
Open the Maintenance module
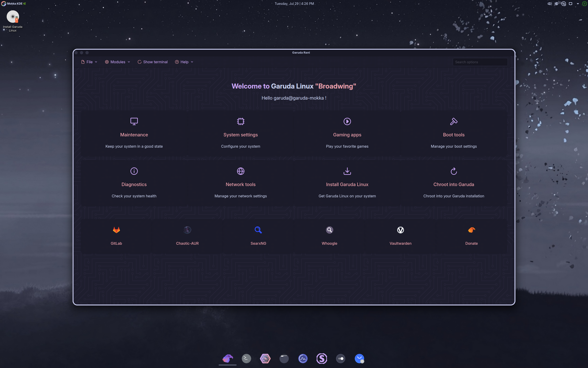(x=134, y=133)
